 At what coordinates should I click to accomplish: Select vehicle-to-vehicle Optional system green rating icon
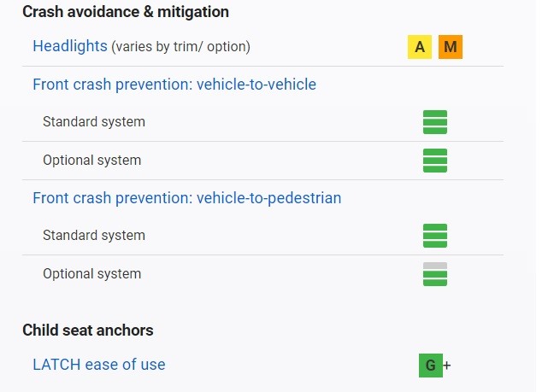coord(435,161)
